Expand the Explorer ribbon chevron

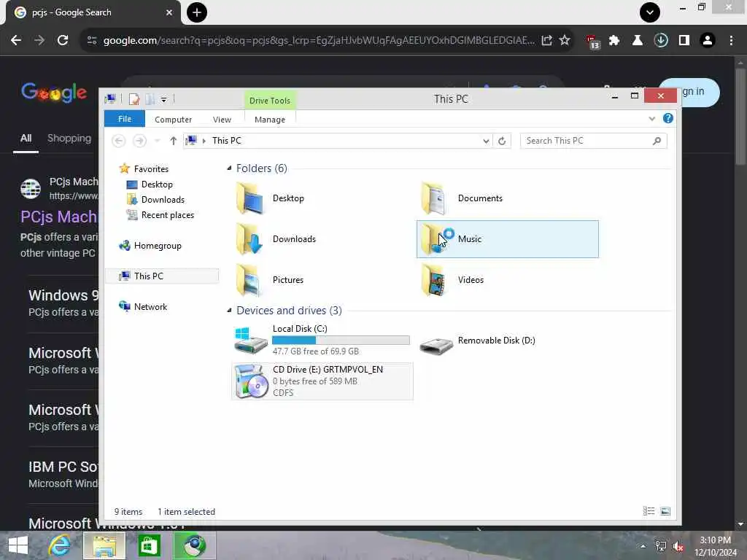pyautogui.click(x=651, y=119)
